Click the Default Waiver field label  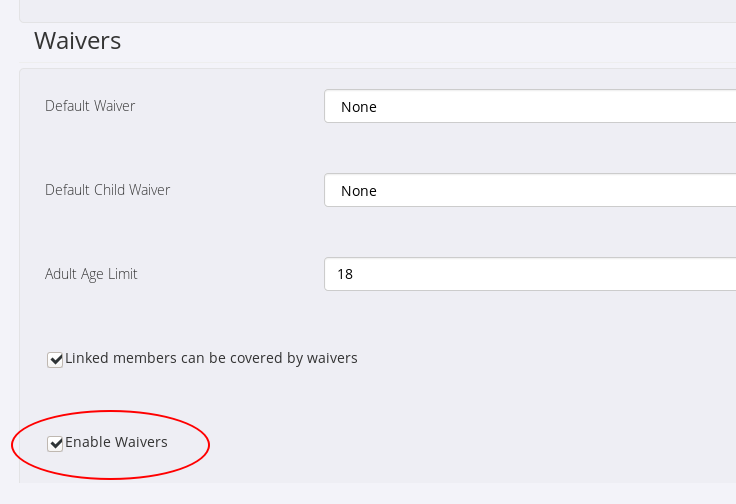click(x=90, y=106)
